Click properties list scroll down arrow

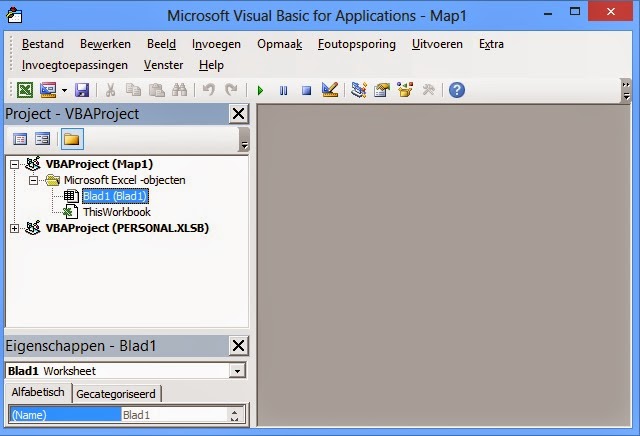234,419
